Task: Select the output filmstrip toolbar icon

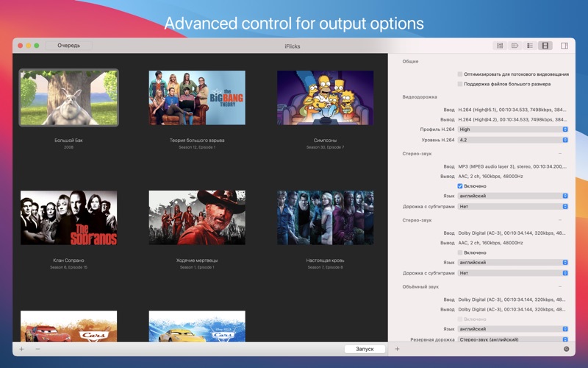Action: click(545, 46)
